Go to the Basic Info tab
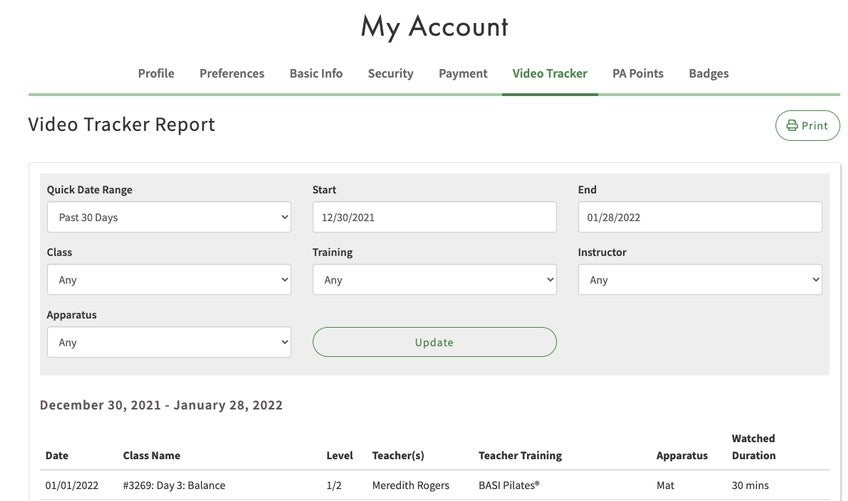This screenshot has width=848, height=501. pos(316,73)
